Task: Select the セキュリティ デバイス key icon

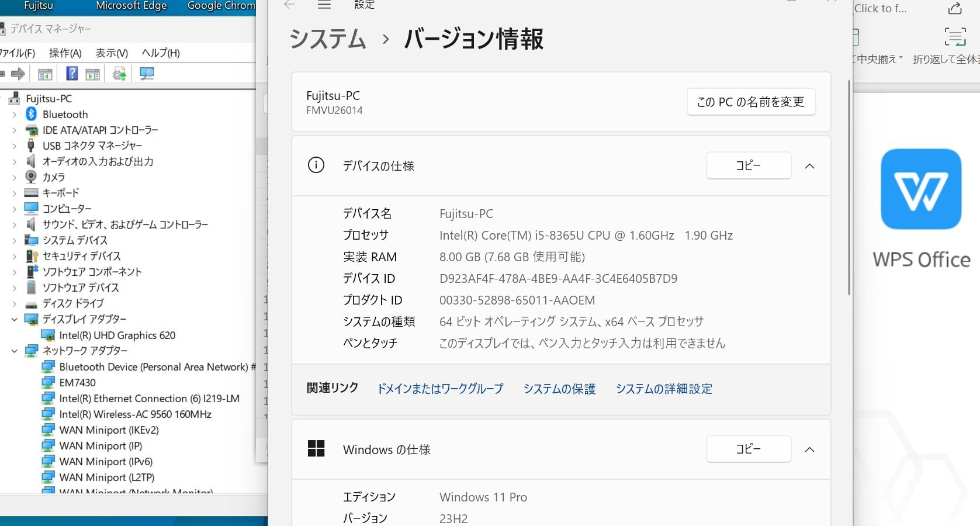Action: 32,256
